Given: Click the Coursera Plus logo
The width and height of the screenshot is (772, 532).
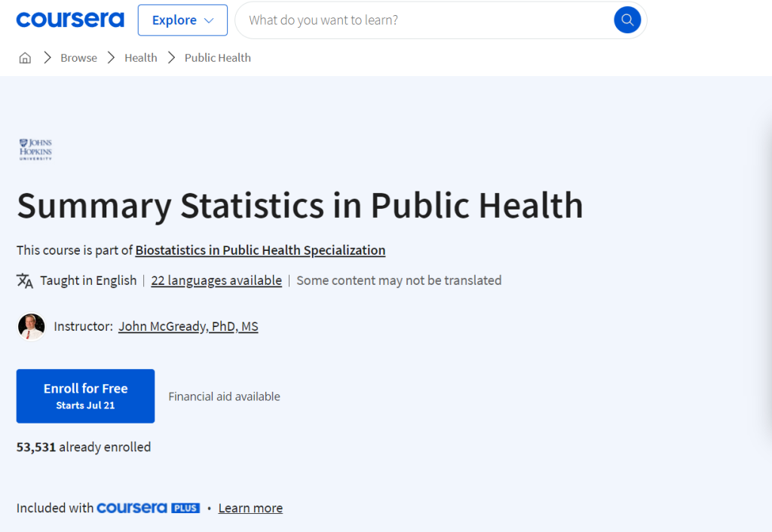Looking at the screenshot, I should pyautogui.click(x=149, y=508).
